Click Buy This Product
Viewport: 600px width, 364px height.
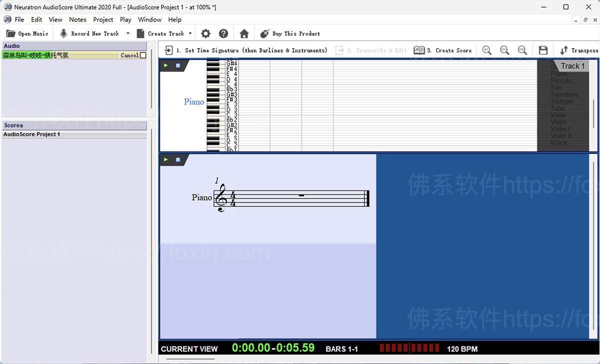[x=290, y=33]
